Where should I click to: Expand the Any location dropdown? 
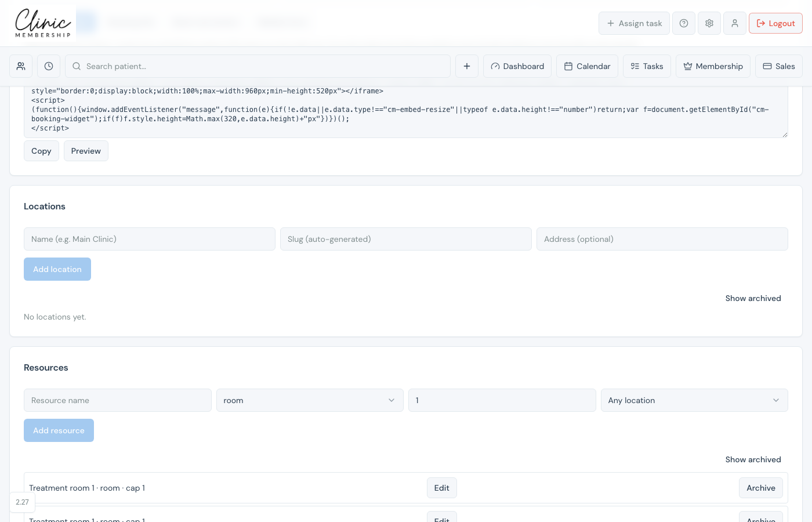pos(694,400)
